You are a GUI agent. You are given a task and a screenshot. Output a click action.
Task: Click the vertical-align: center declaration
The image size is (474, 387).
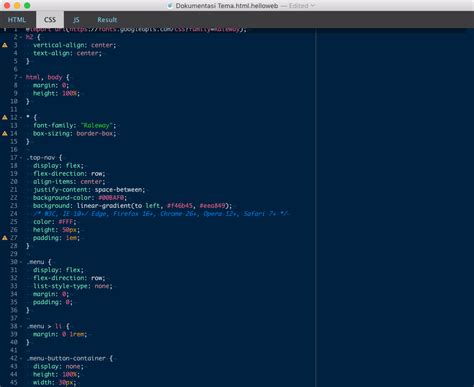point(74,45)
